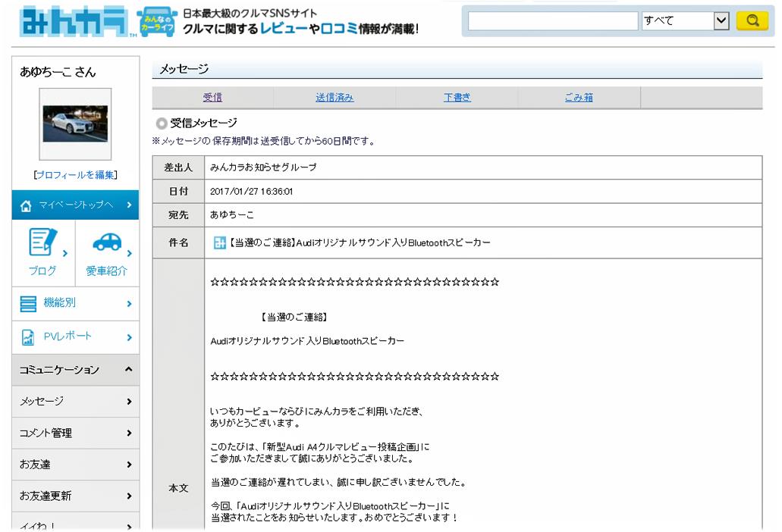The image size is (782, 532).
Task: Open the ブログ label link
Action: point(42,271)
